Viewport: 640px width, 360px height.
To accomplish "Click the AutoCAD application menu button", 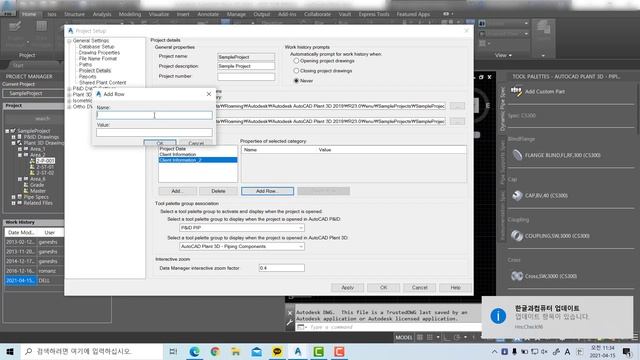I will point(7,8).
